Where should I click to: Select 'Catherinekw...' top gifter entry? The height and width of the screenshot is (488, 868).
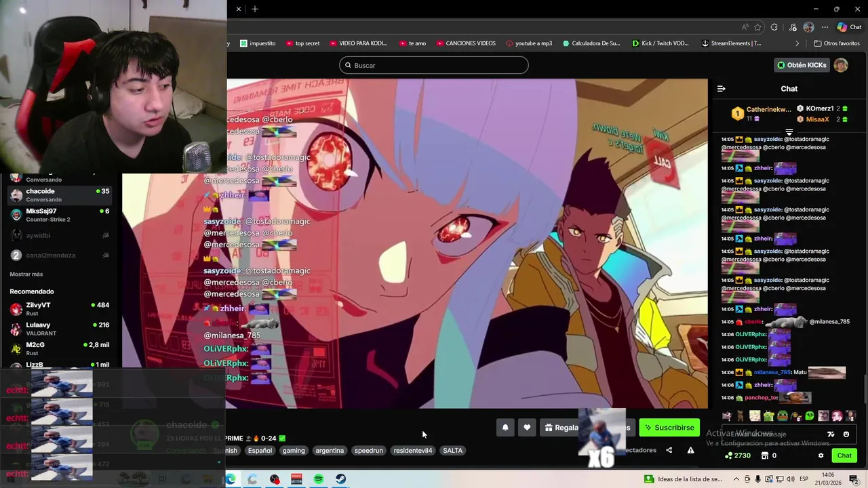click(762, 113)
